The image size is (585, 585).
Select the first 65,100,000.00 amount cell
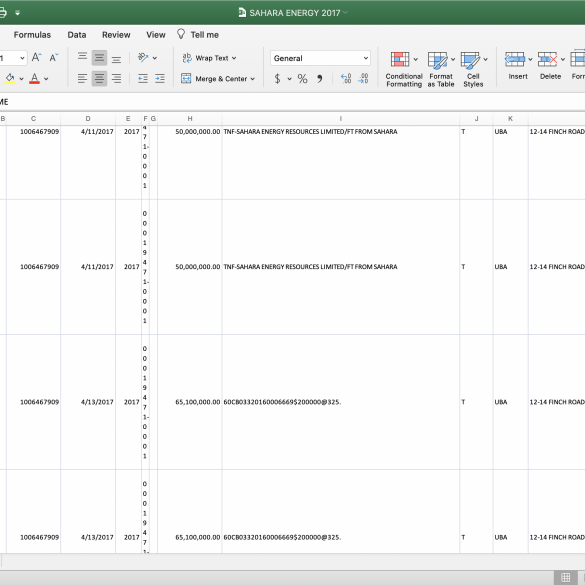[x=190, y=402]
